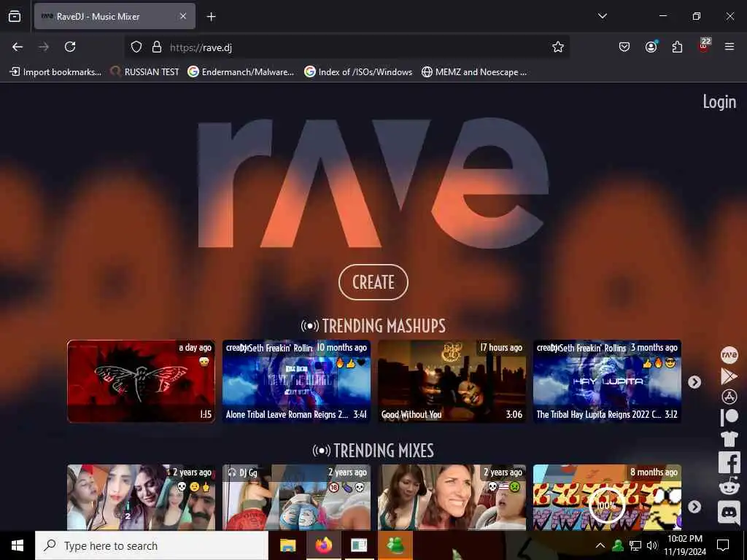Screen dimensions: 747x560
Task: Open the extension icon with badge 22
Action: pyautogui.click(x=704, y=46)
